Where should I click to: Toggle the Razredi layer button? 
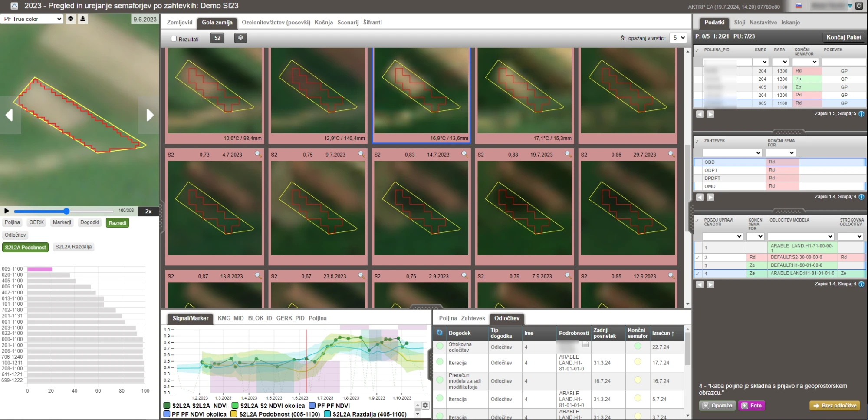[117, 223]
